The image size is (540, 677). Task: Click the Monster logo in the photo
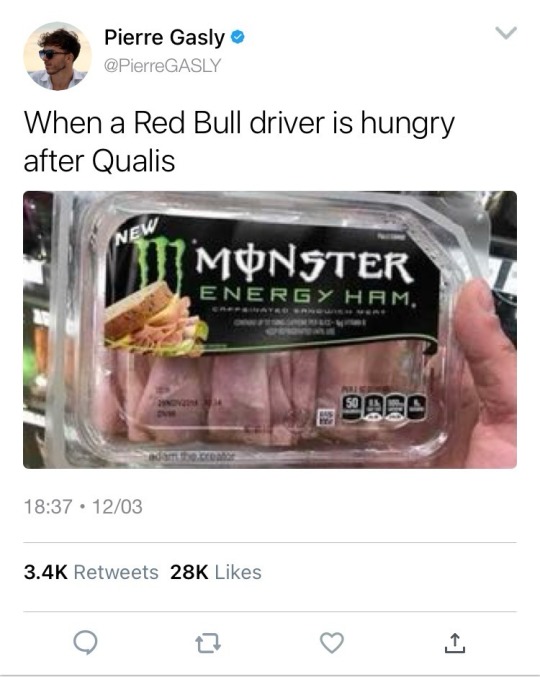(x=158, y=263)
